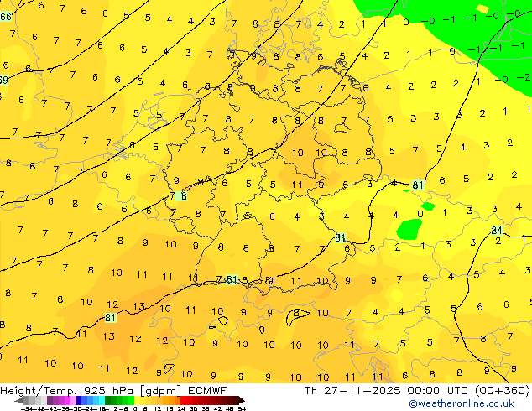
Task: Click the '-2' temperature value in the green area
Action: [523, 77]
